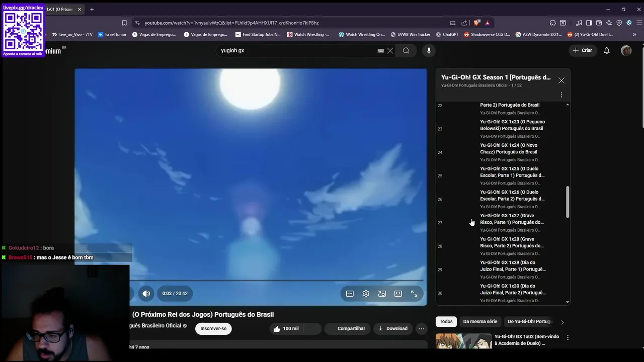The width and height of the screenshot is (644, 362).
Task: Switch to miniplayer mode
Action: click(382, 294)
